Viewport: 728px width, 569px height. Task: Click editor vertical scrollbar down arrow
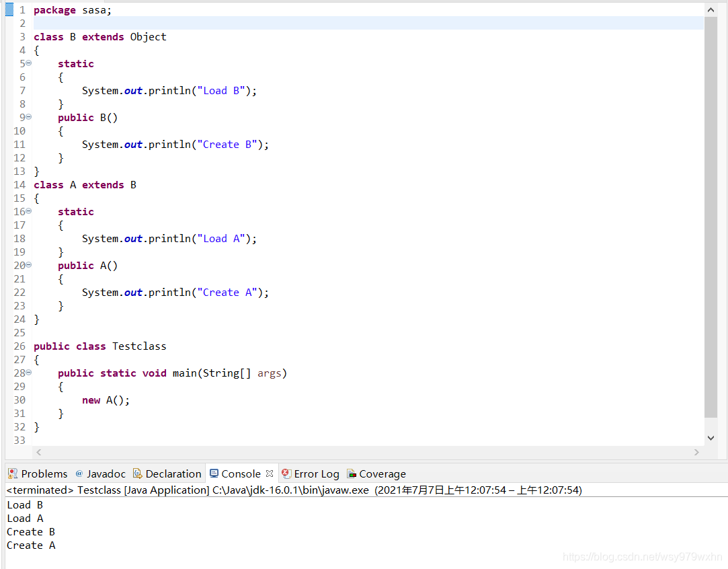pos(711,438)
